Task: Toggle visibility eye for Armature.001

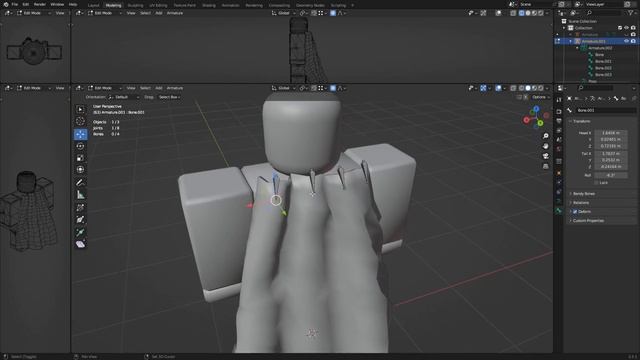Action: 627,41
